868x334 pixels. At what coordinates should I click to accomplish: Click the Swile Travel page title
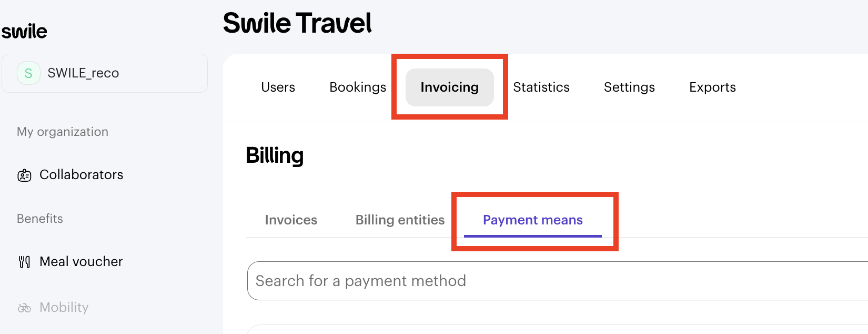click(297, 23)
